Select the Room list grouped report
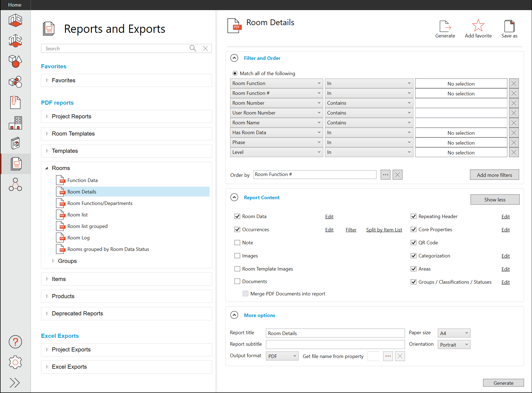532x393 pixels. 87,226
